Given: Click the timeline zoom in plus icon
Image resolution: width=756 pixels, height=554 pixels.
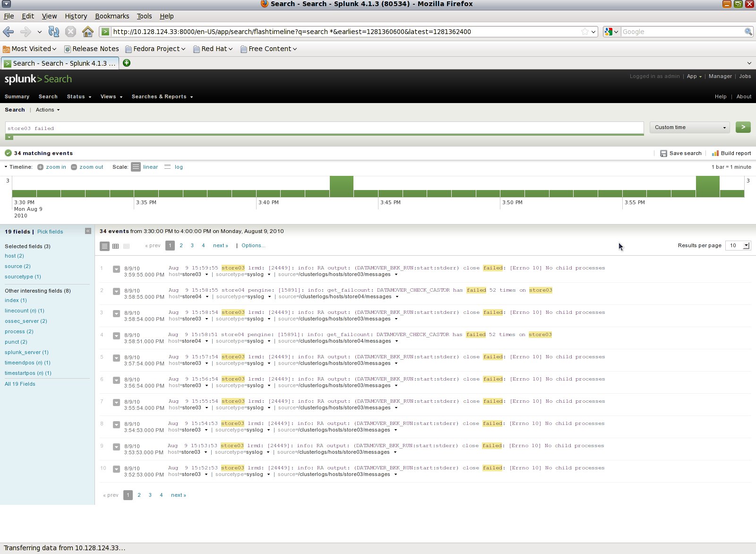Looking at the screenshot, I should click(x=40, y=167).
